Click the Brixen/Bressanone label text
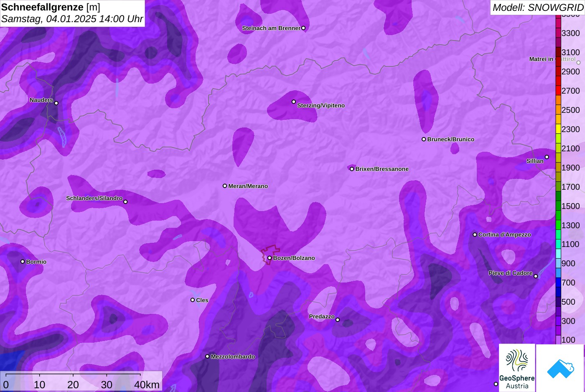The height and width of the screenshot is (392, 585). (x=382, y=169)
